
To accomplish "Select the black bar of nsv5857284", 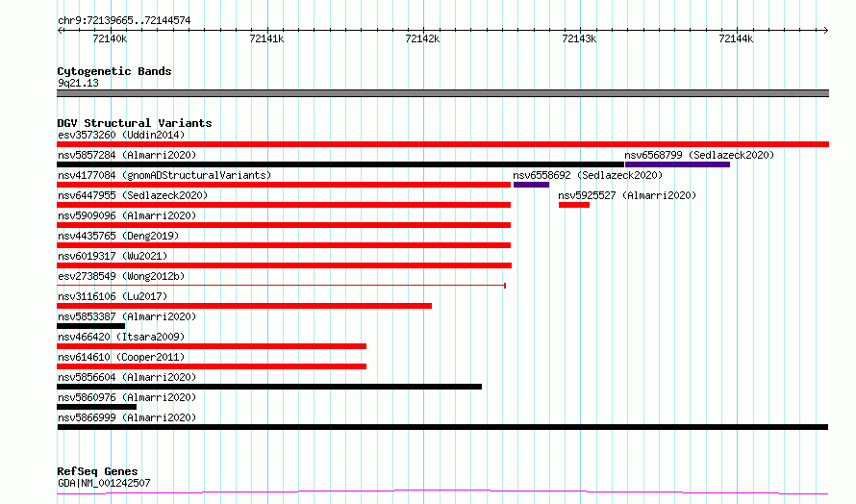I will pyautogui.click(x=340, y=164).
